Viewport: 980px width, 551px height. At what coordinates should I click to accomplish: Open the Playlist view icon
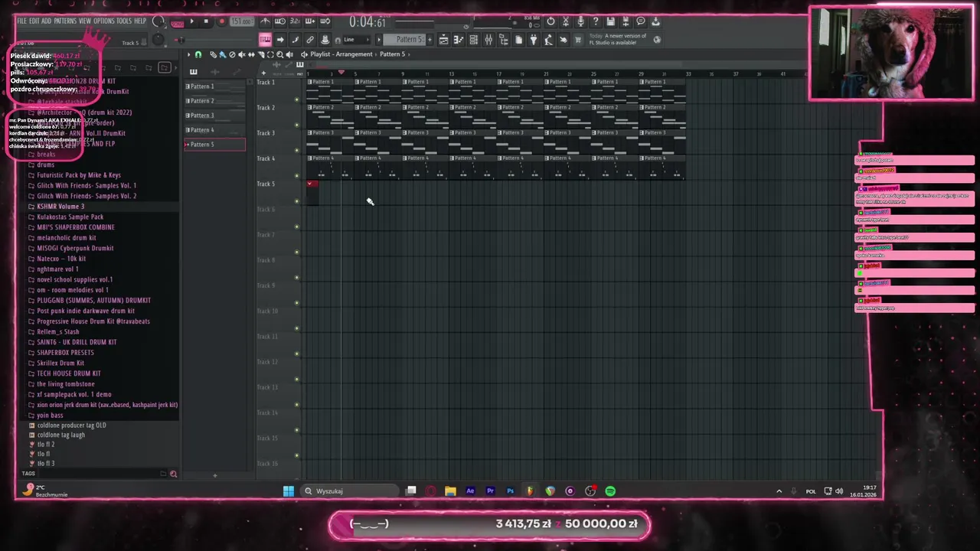443,40
